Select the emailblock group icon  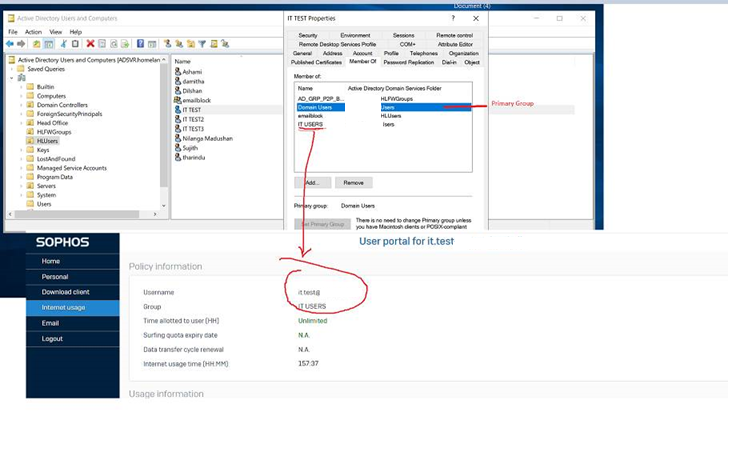tap(178, 100)
